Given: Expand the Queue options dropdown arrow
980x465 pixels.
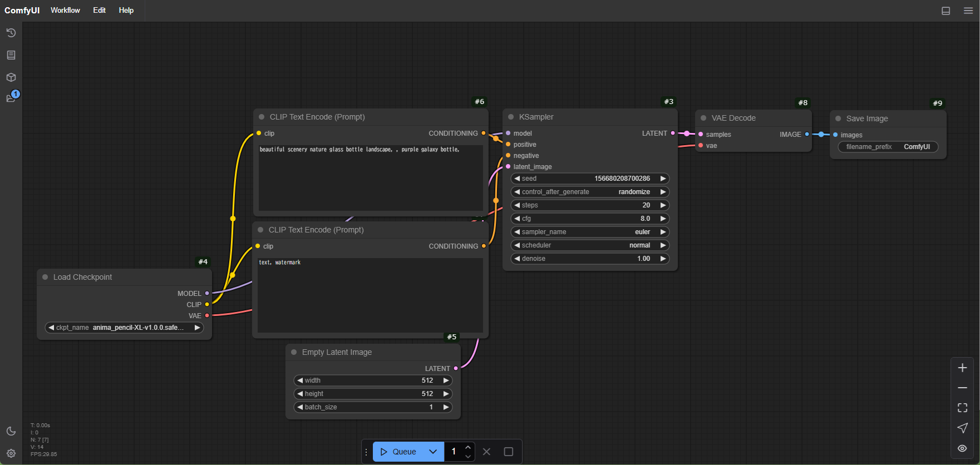Looking at the screenshot, I should pos(433,452).
